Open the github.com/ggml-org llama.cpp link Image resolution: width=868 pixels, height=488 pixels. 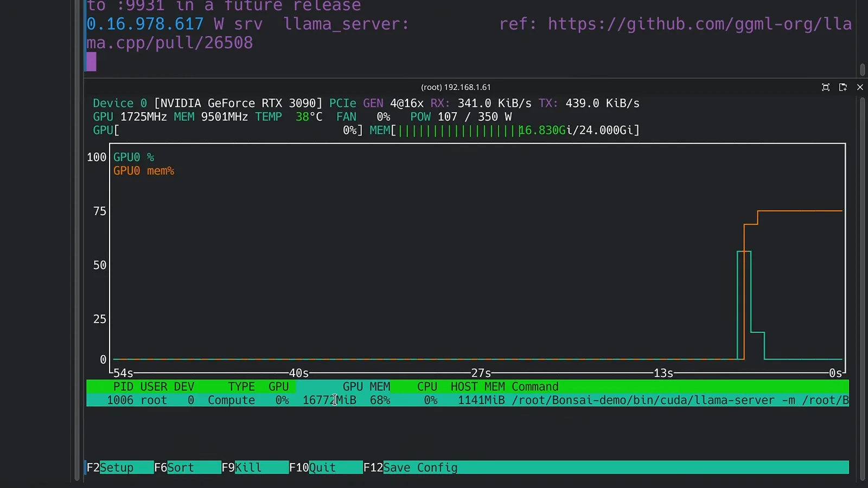click(700, 24)
